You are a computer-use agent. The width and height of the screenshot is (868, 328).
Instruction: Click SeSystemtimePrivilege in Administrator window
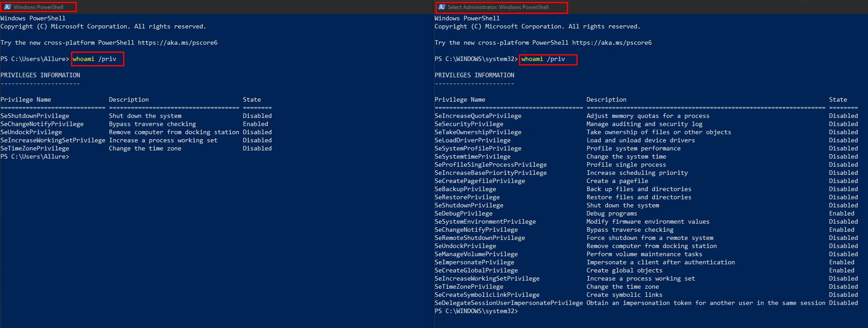tap(473, 157)
